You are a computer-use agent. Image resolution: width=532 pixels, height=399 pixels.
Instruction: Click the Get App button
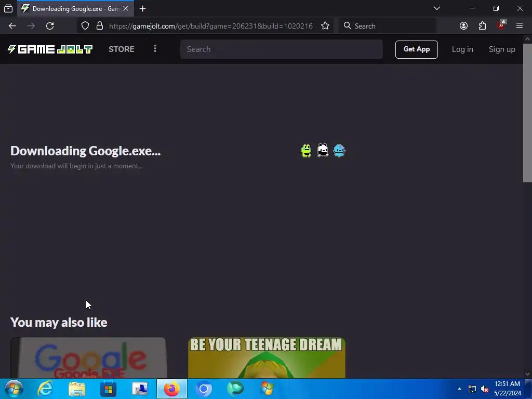pyautogui.click(x=416, y=49)
